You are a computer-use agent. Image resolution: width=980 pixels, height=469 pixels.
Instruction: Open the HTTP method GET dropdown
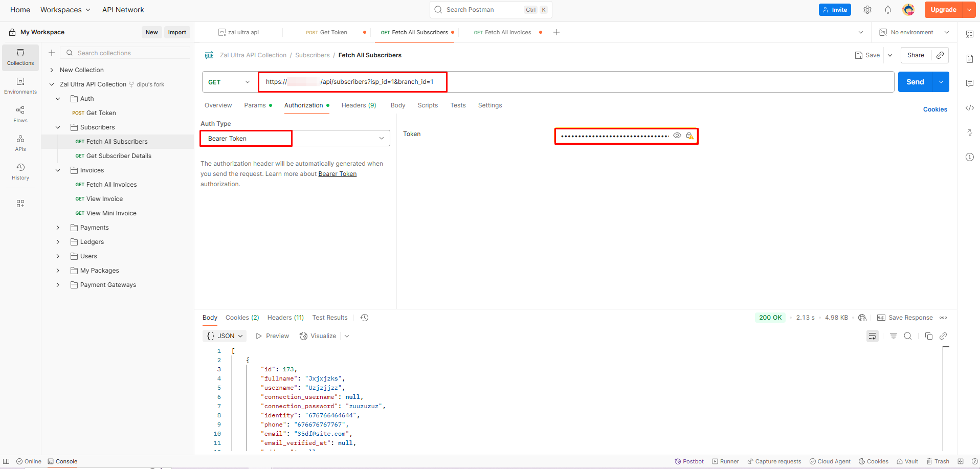pyautogui.click(x=229, y=82)
